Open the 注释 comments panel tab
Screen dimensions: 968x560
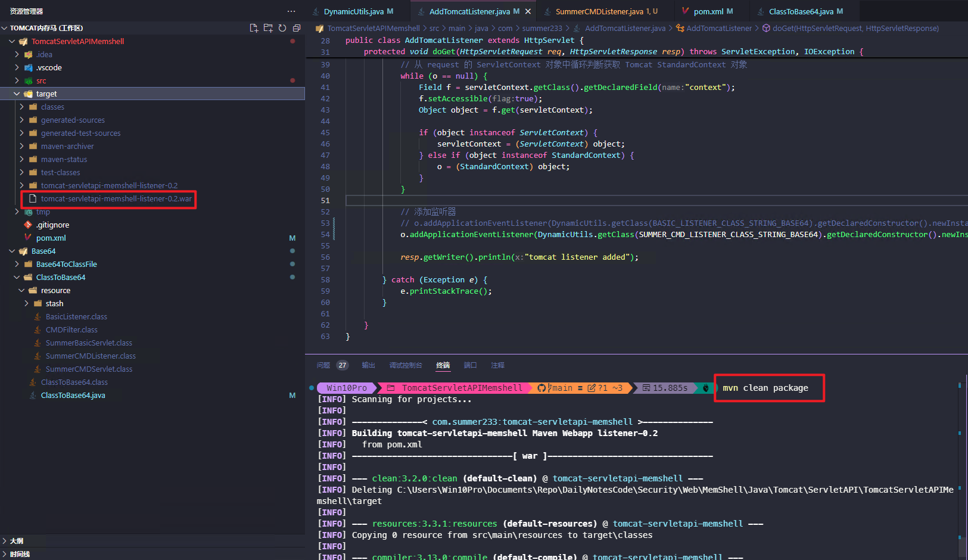(x=498, y=365)
